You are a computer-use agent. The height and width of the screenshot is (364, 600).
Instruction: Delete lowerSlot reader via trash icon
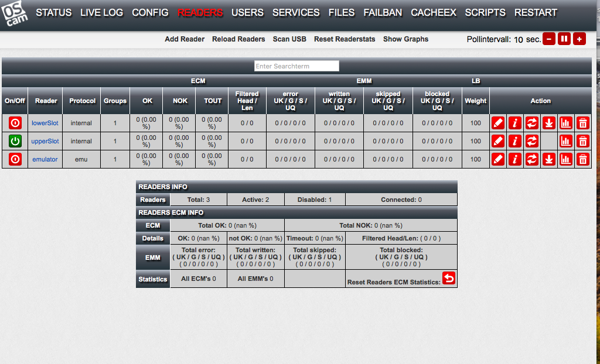[583, 123]
